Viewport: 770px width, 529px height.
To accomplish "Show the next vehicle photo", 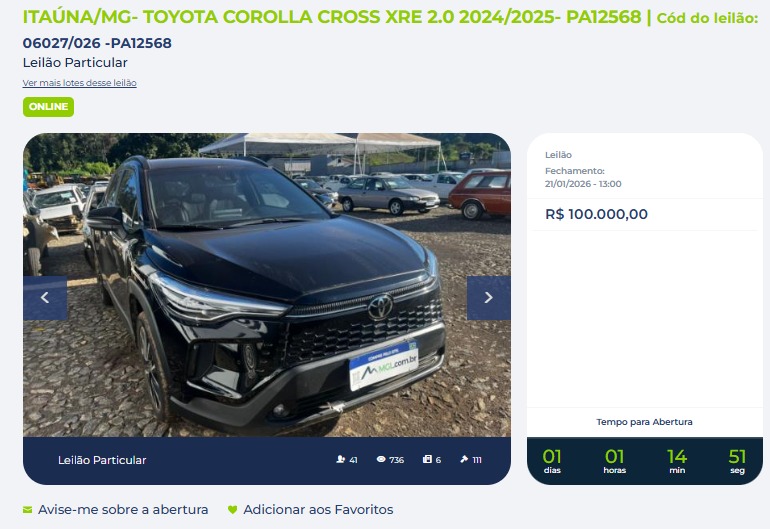I will (x=489, y=298).
